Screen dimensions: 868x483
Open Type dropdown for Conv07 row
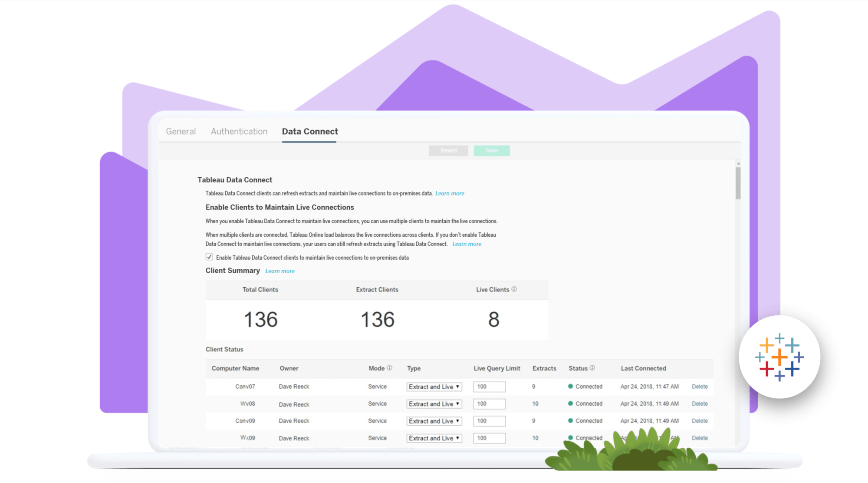pyautogui.click(x=434, y=387)
